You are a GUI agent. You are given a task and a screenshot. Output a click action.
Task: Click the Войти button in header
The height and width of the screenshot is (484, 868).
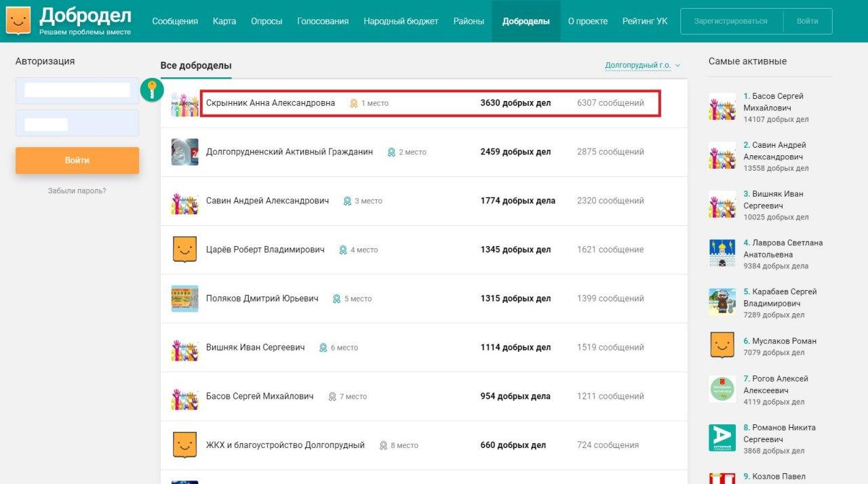[807, 21]
